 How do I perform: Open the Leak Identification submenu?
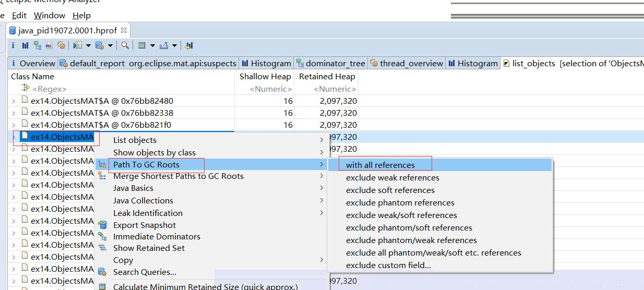pos(211,213)
